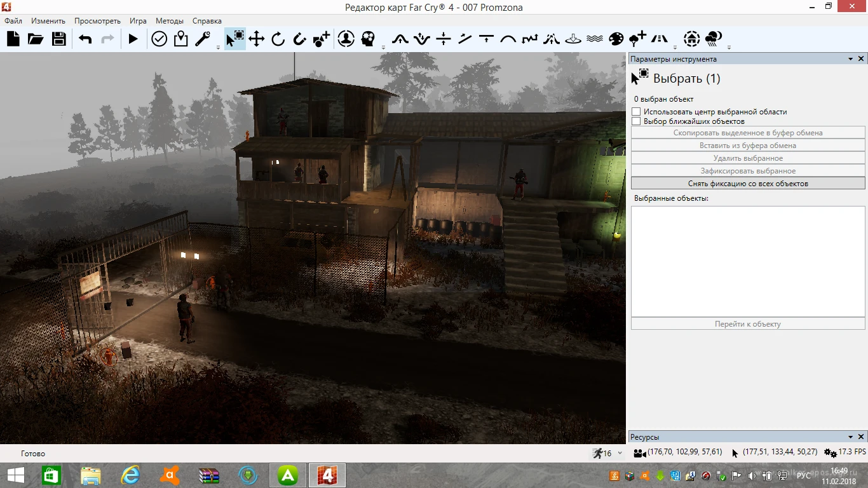The image size is (868, 488).
Task: Close the Ресурсы panel
Action: (861, 437)
